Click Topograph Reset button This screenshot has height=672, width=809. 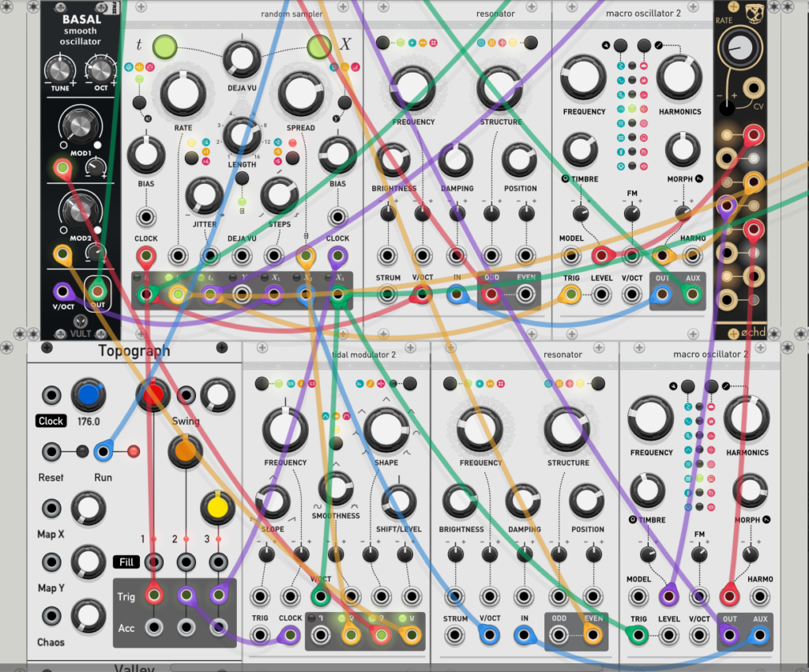point(82,452)
